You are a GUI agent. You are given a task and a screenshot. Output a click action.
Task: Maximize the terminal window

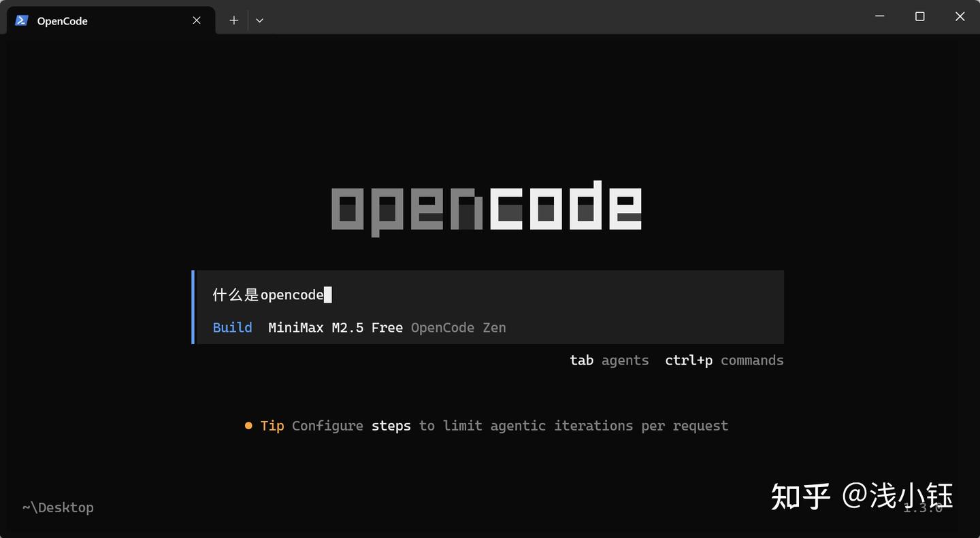pos(919,16)
